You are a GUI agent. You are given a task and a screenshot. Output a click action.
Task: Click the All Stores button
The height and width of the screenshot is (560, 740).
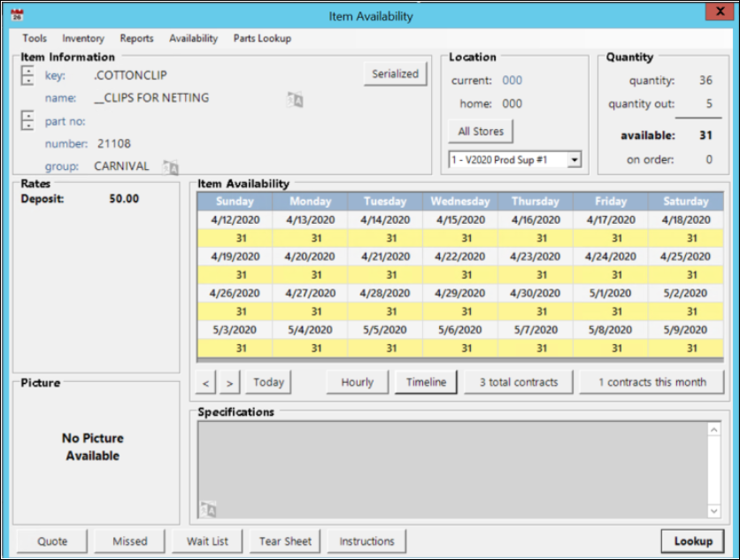point(481,132)
